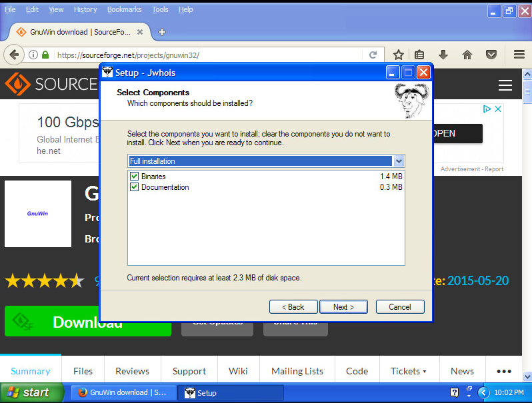Viewport: 532px width, 403px height.
Task: Click the Pocket save icon
Action: pyautogui.click(x=491, y=55)
